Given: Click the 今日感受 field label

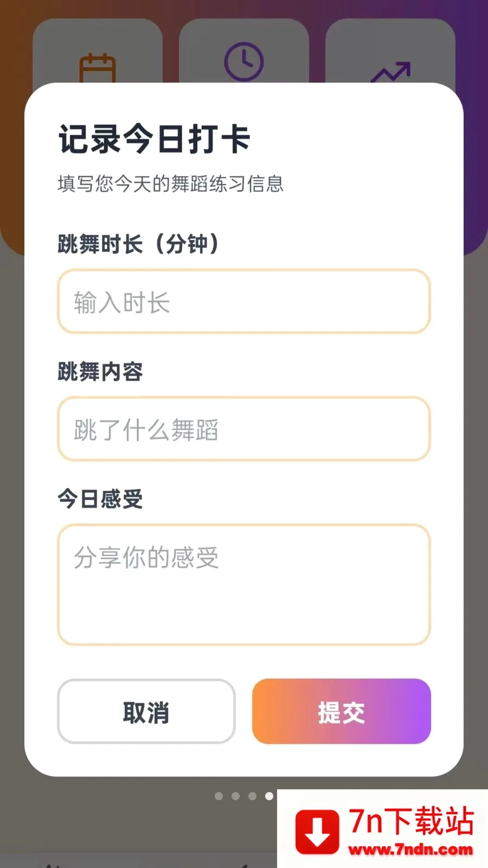Looking at the screenshot, I should click(100, 499).
